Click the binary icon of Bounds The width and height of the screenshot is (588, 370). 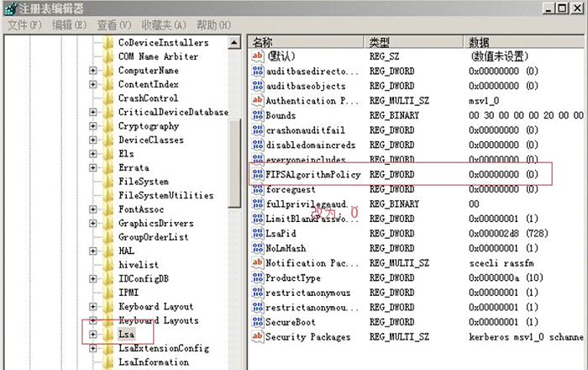click(258, 115)
